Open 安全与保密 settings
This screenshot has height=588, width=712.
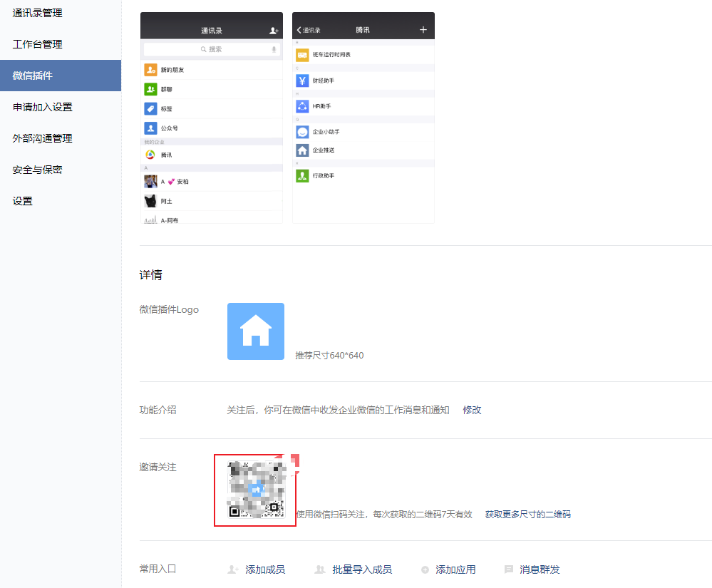[37, 170]
